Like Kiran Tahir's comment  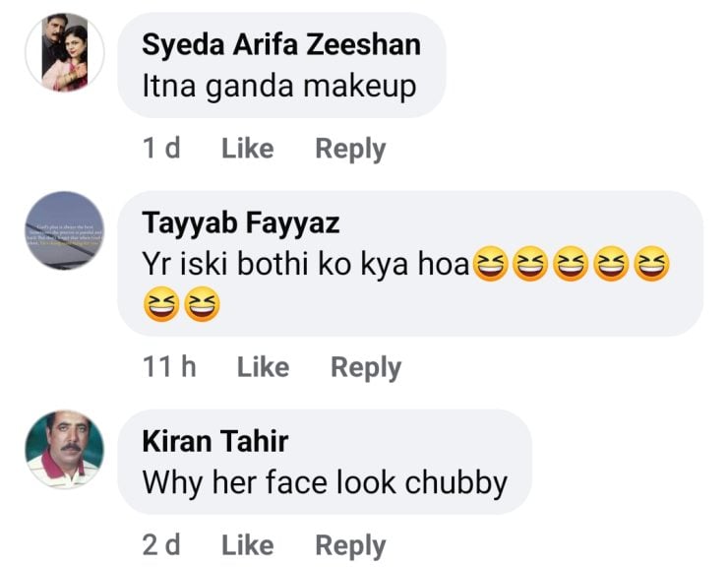(x=247, y=545)
